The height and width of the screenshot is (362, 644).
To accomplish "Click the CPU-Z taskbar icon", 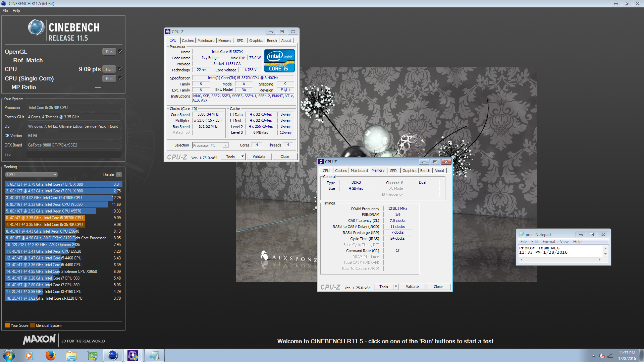I will tap(133, 355).
